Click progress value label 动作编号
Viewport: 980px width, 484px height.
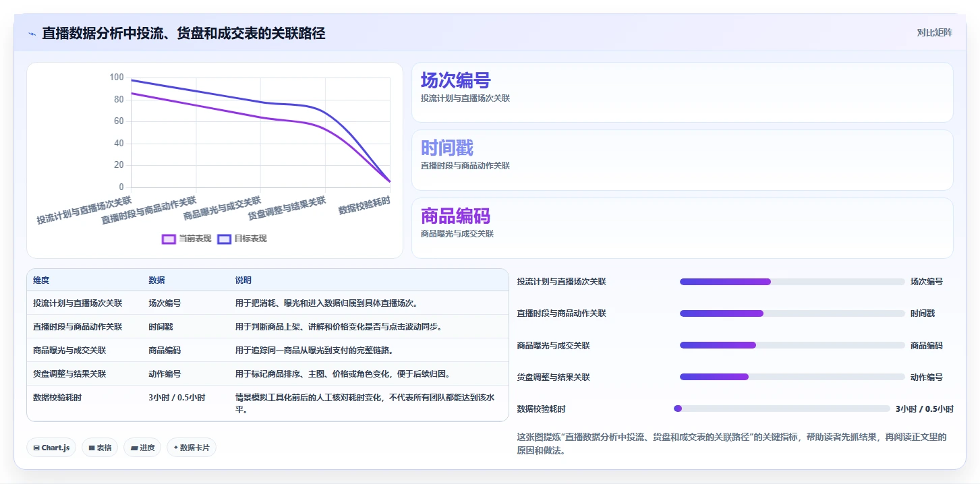927,377
